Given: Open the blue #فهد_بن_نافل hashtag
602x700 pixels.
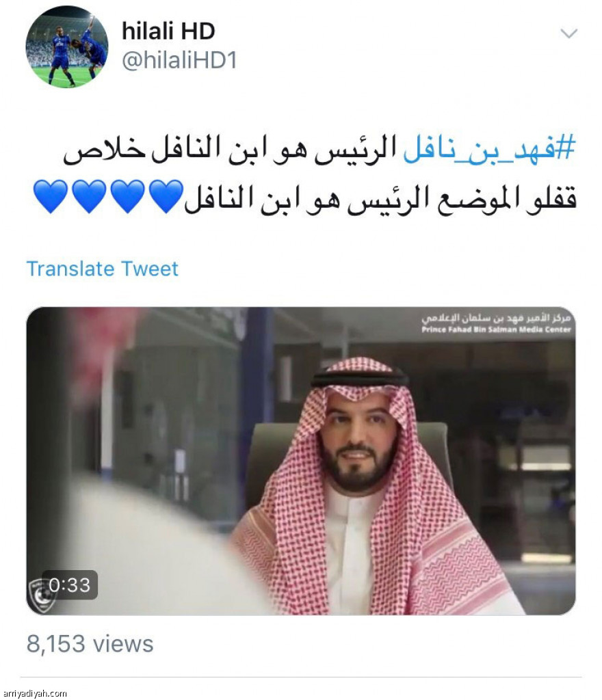Looking at the screenshot, I should 489,148.
